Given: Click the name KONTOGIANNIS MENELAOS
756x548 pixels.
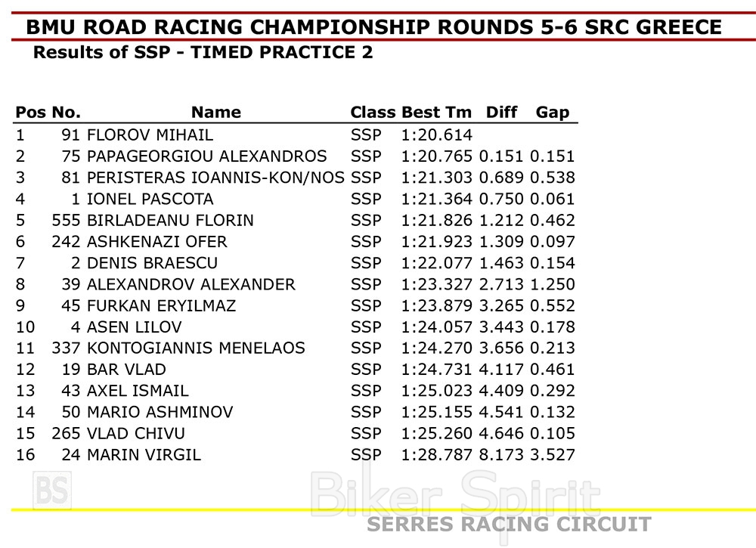Looking at the screenshot, I should point(196,348).
